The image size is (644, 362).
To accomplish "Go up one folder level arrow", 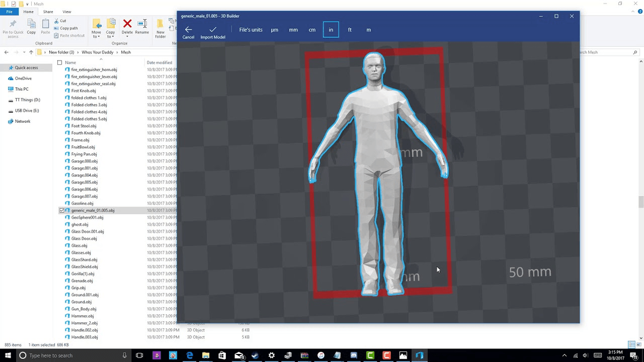I will (31, 52).
